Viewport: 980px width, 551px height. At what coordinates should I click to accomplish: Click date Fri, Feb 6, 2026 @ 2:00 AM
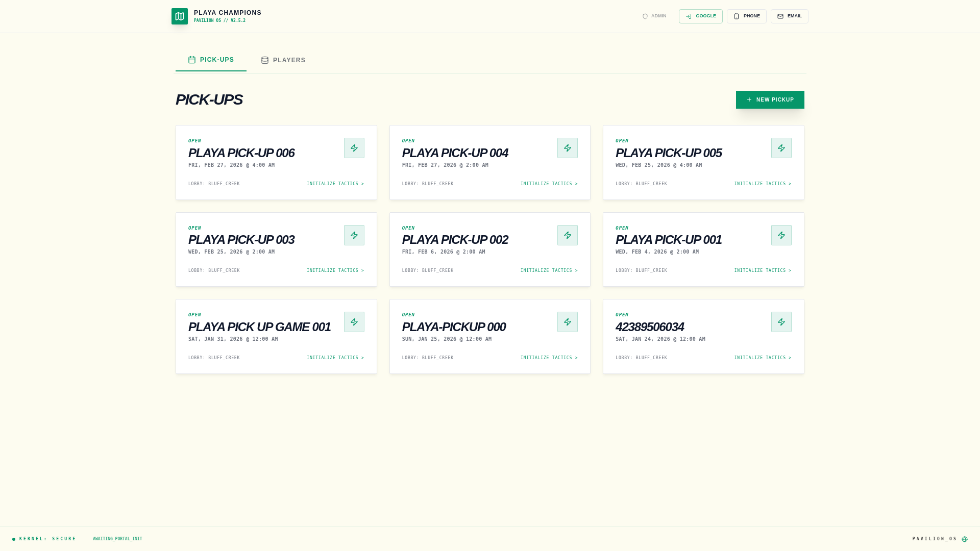[x=444, y=252]
